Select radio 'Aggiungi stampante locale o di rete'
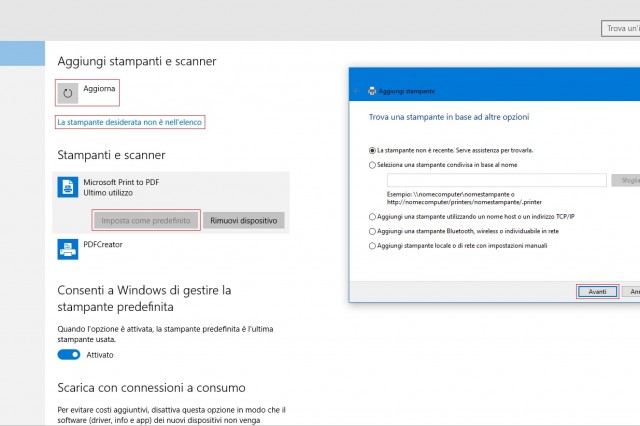Screen dimensions: 640x426 coord(372,246)
